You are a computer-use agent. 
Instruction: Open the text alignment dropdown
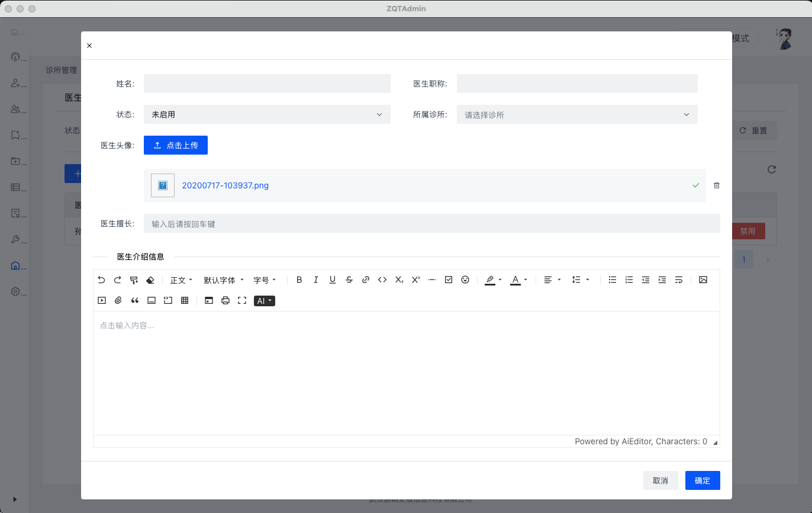point(552,280)
